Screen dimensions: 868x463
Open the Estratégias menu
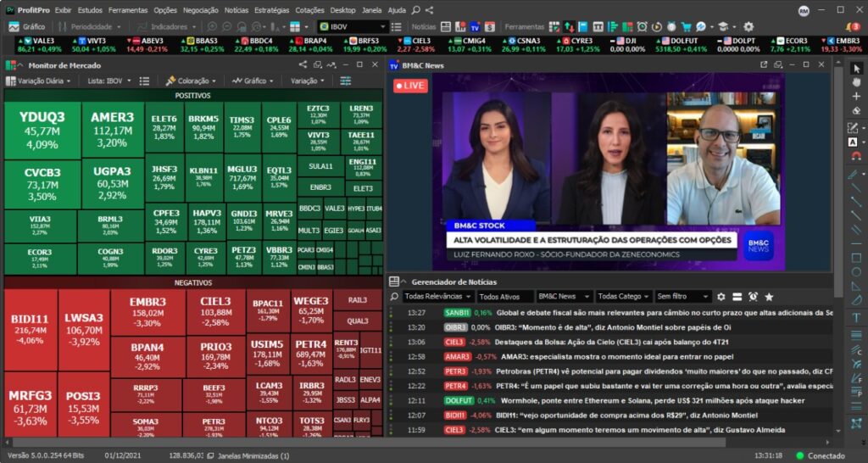(x=272, y=10)
